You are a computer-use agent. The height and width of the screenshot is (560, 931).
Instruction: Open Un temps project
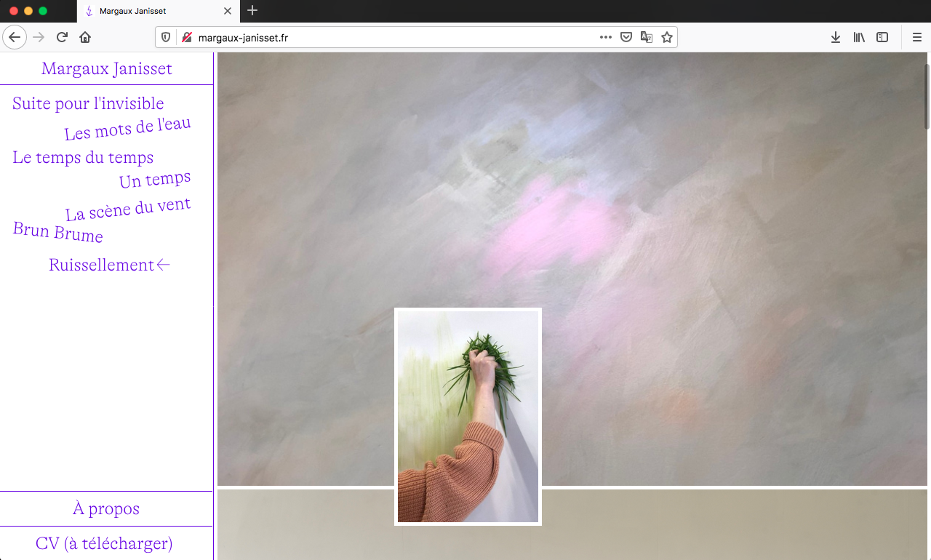pos(156,178)
